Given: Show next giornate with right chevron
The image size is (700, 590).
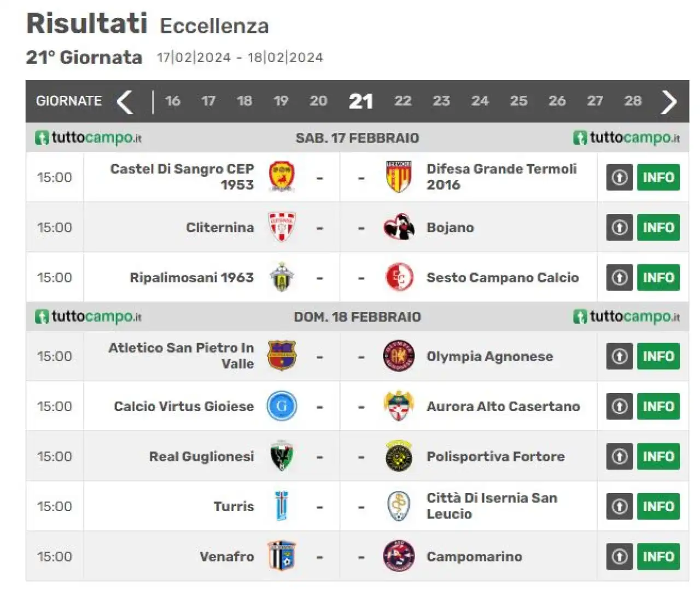Looking at the screenshot, I should pyautogui.click(x=669, y=101).
